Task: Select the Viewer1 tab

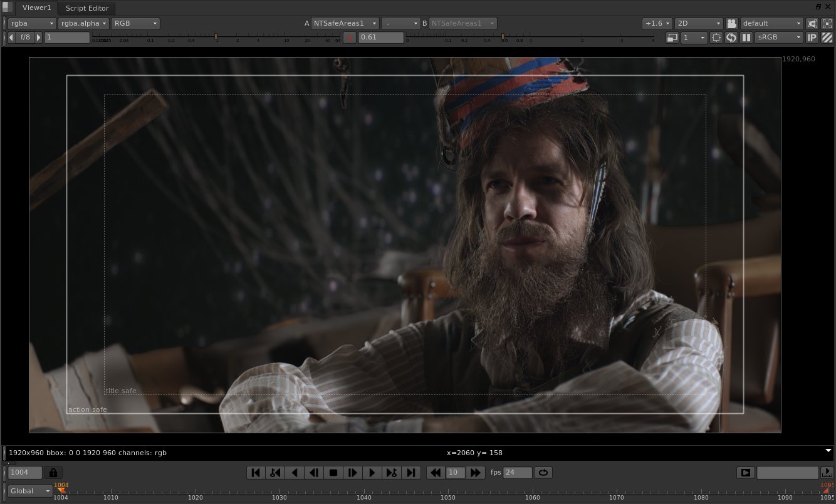Action: pyautogui.click(x=36, y=8)
